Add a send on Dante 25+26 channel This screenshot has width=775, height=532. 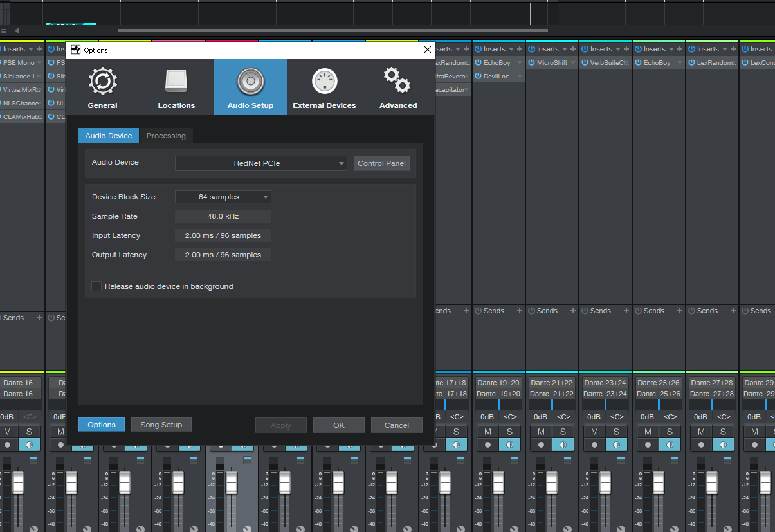pyautogui.click(x=679, y=311)
